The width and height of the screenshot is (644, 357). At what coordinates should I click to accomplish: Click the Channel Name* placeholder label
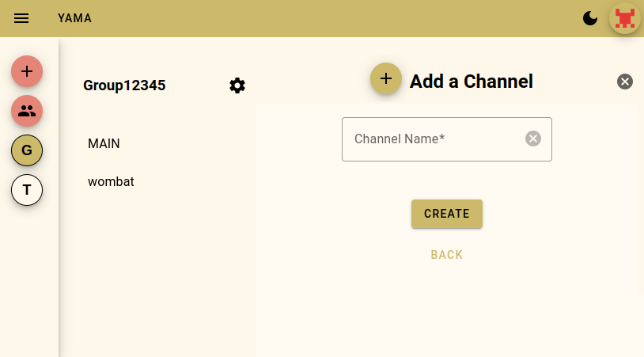click(x=400, y=139)
